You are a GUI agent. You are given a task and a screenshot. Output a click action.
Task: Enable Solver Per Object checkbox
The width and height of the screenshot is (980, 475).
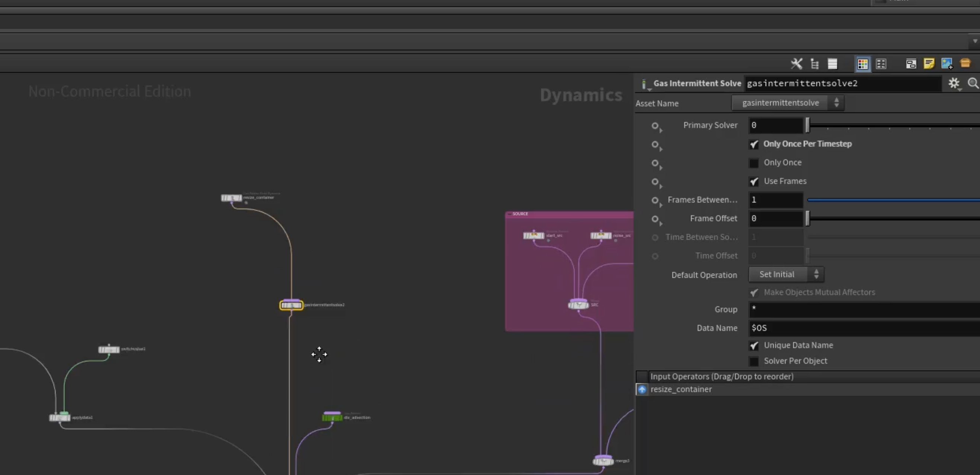pyautogui.click(x=754, y=361)
